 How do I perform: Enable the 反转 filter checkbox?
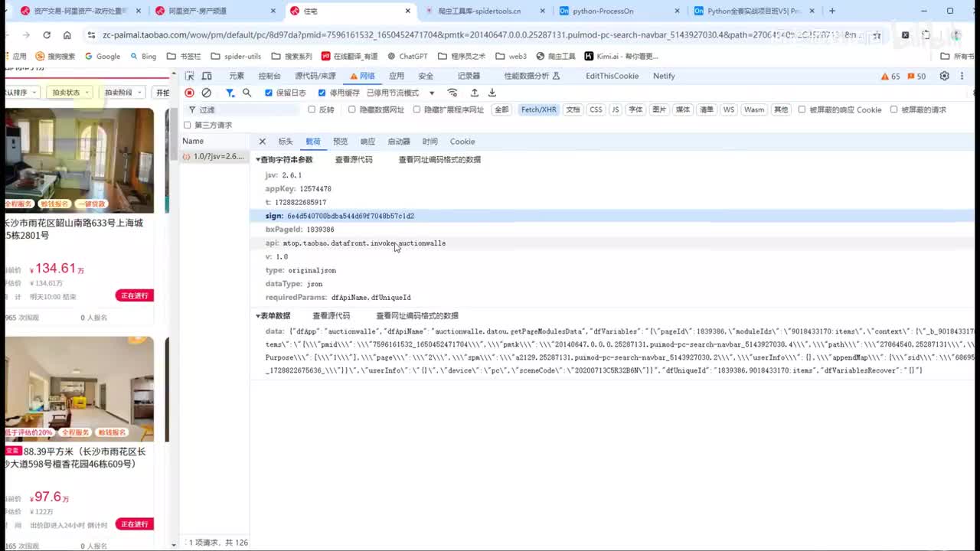pyautogui.click(x=312, y=109)
